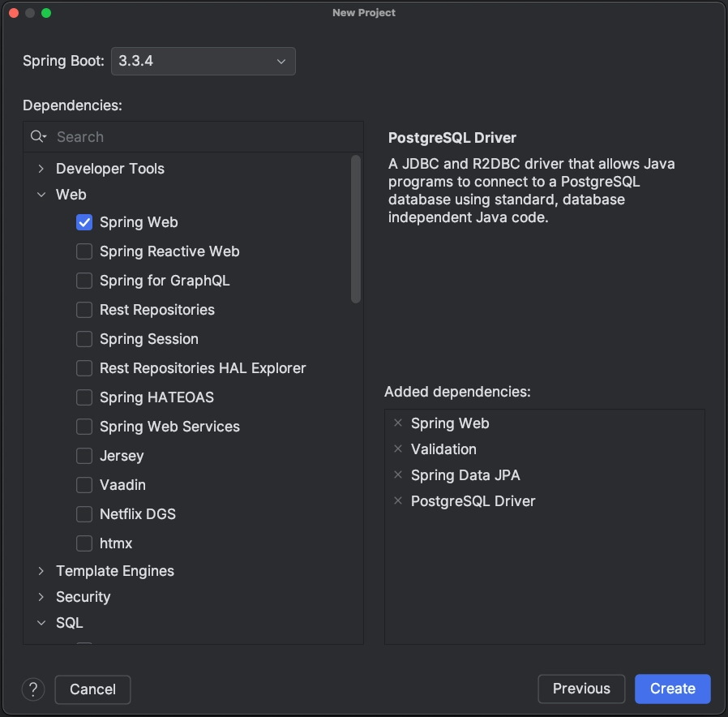
Task: Remove Spring Web from added dependencies
Action: tap(398, 423)
